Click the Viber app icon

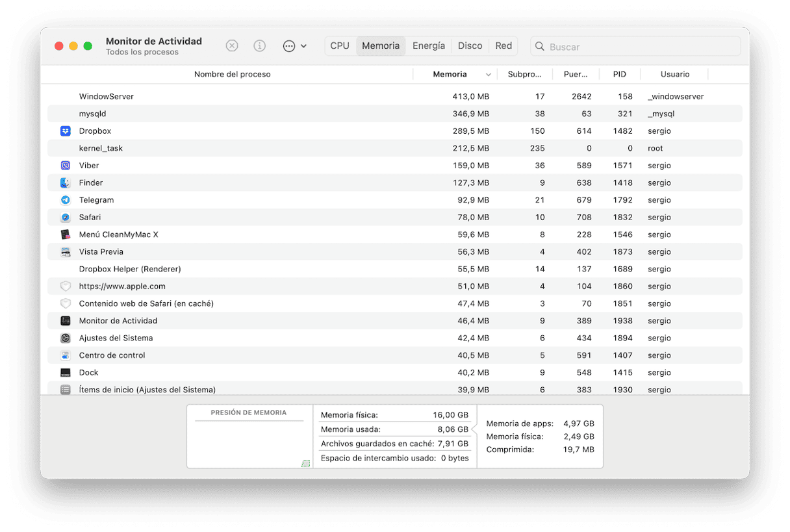65,166
